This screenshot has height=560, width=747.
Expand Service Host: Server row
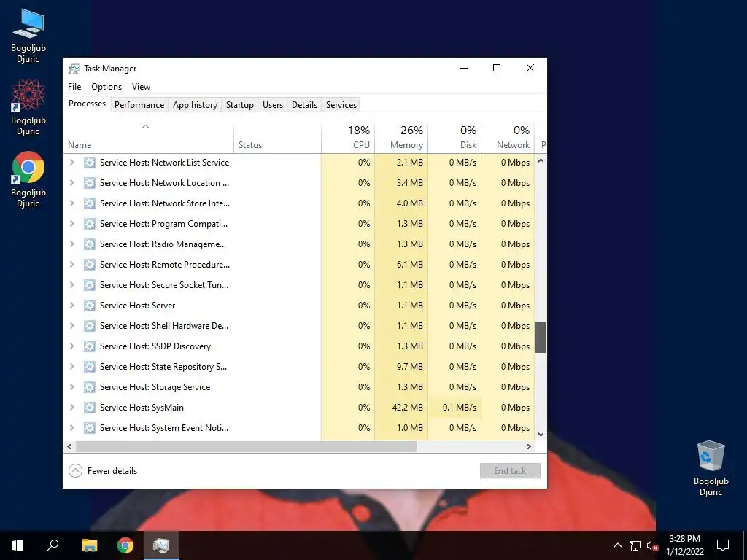(x=72, y=306)
